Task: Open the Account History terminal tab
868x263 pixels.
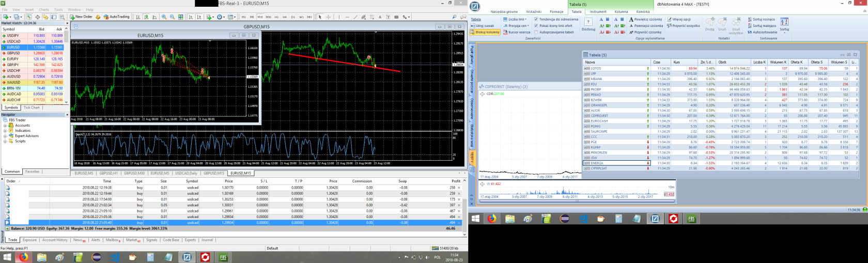Action: coord(55,240)
